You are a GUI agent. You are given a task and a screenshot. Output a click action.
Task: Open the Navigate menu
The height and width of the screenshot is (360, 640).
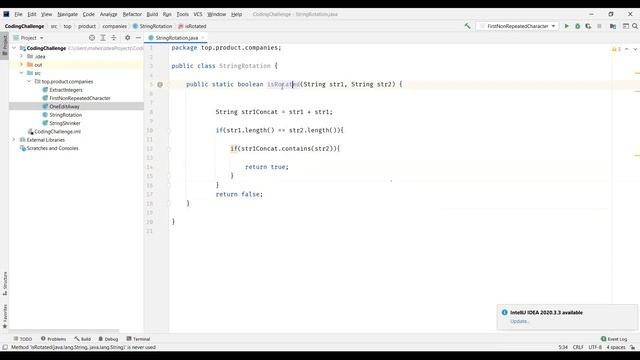(67, 14)
